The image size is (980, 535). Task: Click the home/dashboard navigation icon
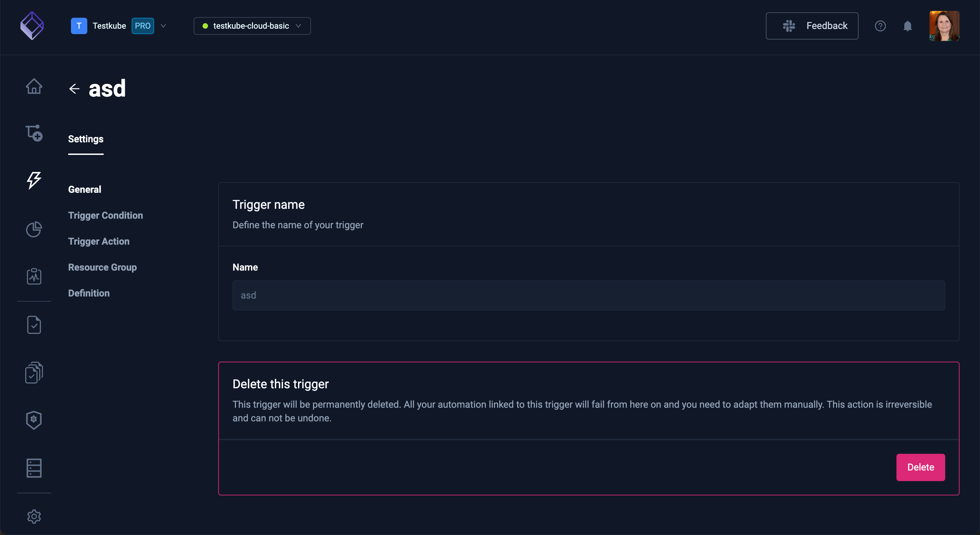(34, 86)
